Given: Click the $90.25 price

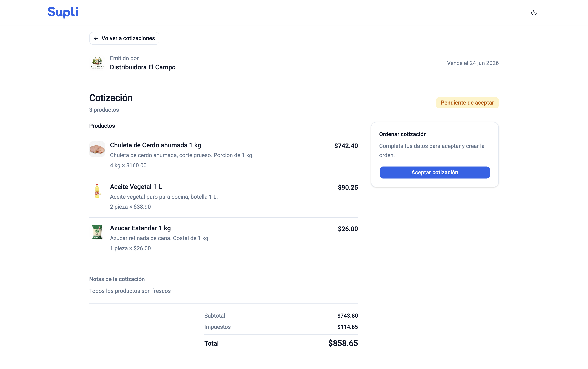Looking at the screenshot, I should pyautogui.click(x=348, y=187).
